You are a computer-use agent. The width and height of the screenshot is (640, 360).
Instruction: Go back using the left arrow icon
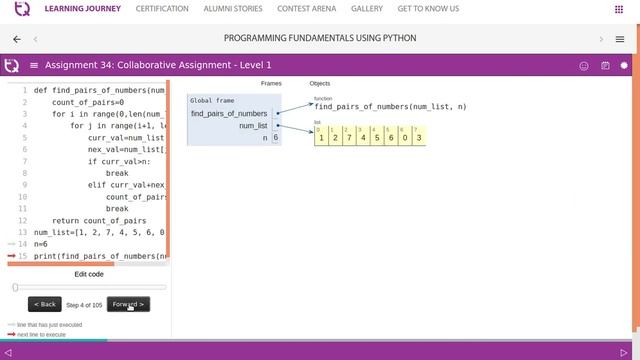pos(17,39)
